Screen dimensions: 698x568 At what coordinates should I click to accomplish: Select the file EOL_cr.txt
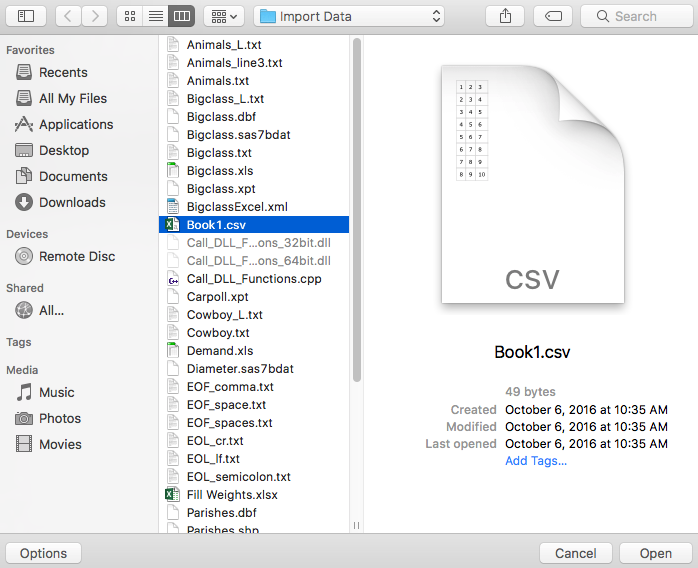pyautogui.click(x=254, y=441)
